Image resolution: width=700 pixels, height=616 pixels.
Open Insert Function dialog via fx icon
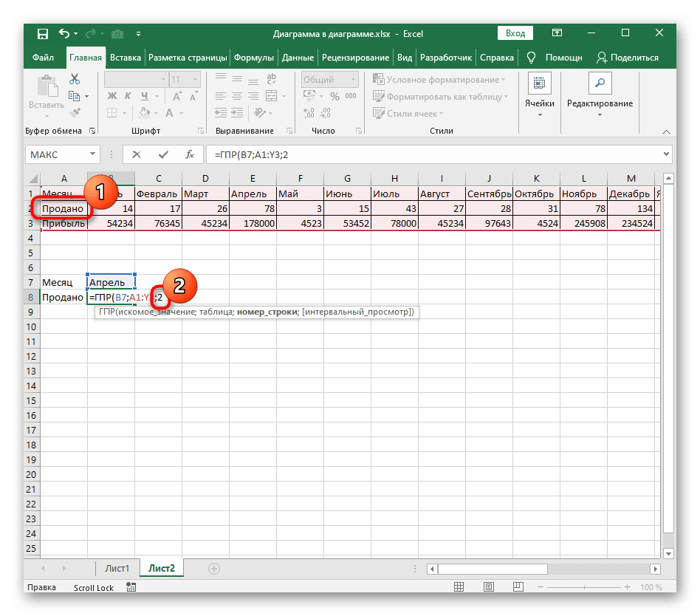click(x=190, y=154)
